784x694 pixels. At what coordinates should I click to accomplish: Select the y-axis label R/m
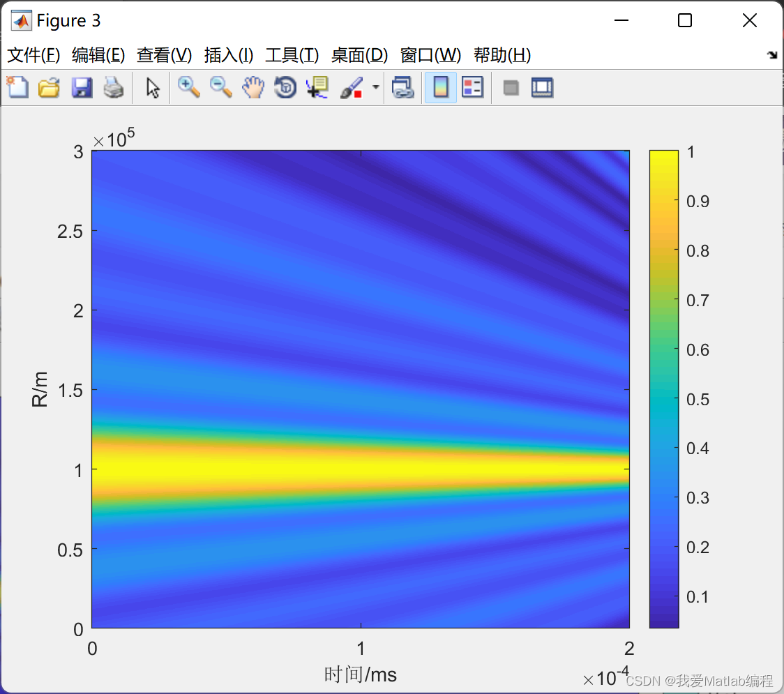pos(40,389)
